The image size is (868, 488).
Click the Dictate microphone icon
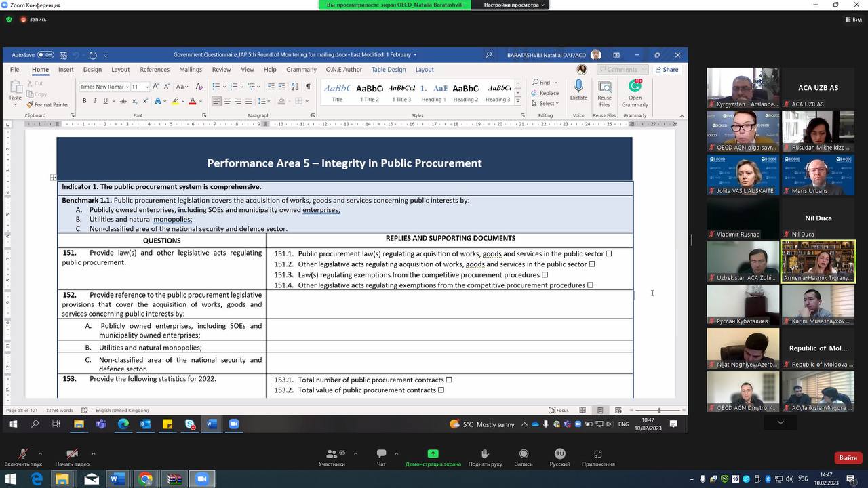(x=578, y=87)
